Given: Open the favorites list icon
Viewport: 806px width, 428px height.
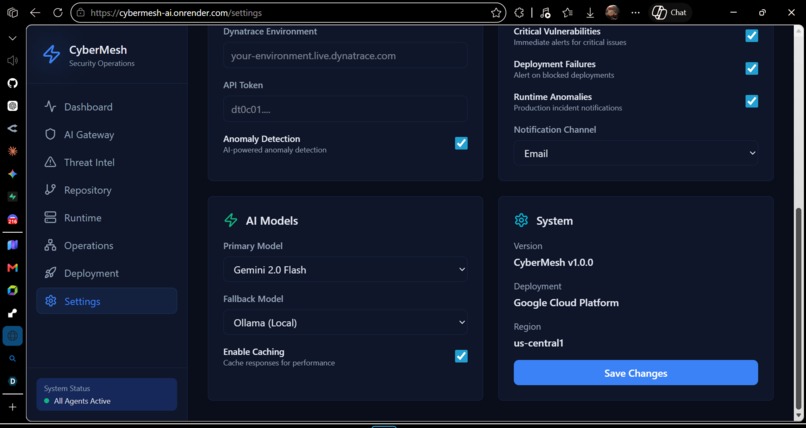Looking at the screenshot, I should 567,13.
